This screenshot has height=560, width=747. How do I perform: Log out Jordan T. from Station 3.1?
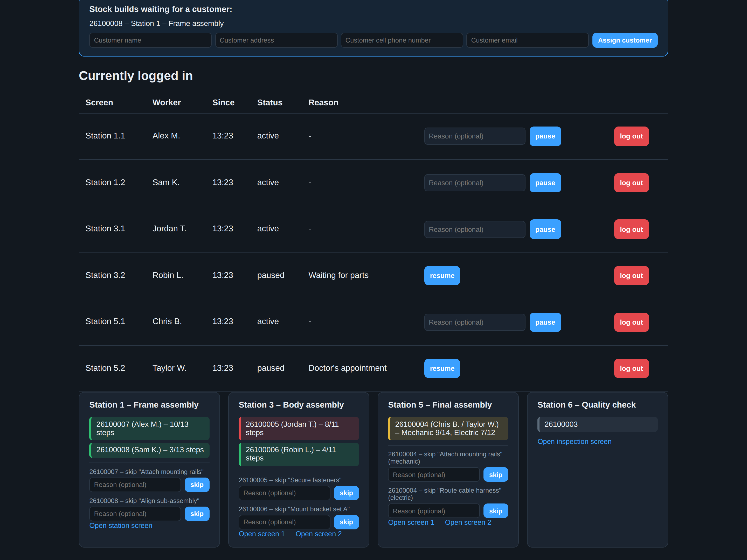631,229
